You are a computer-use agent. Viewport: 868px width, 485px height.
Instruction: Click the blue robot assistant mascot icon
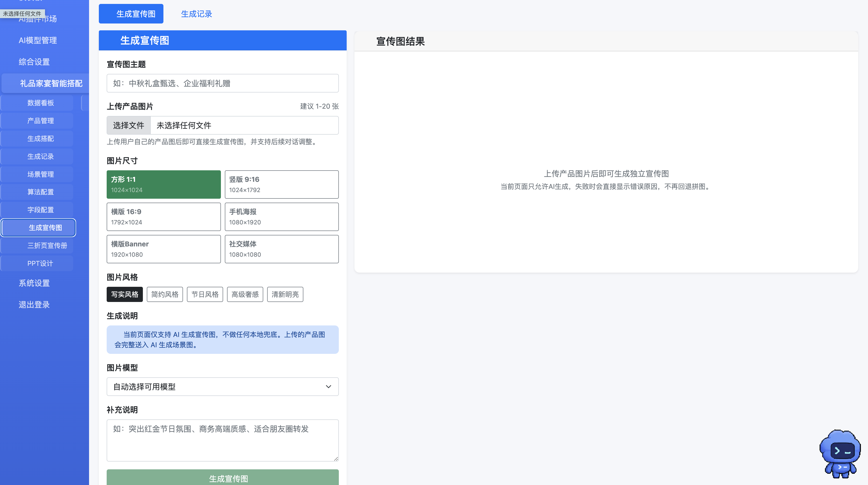point(840,454)
